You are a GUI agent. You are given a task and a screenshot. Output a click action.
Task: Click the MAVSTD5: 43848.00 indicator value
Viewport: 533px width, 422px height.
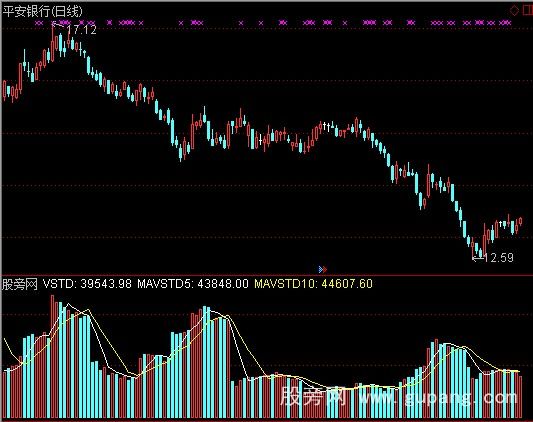(193, 284)
